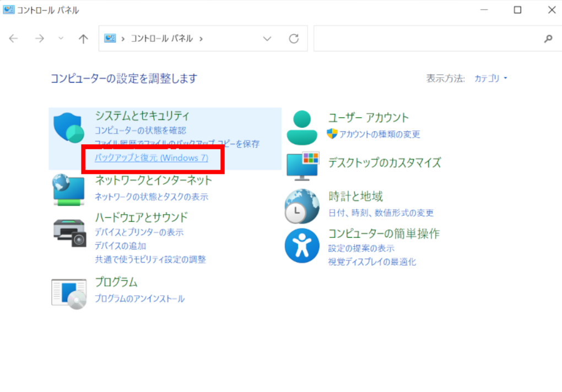Click the refresh icon in the address bar
This screenshot has width=562, height=392.
[293, 39]
